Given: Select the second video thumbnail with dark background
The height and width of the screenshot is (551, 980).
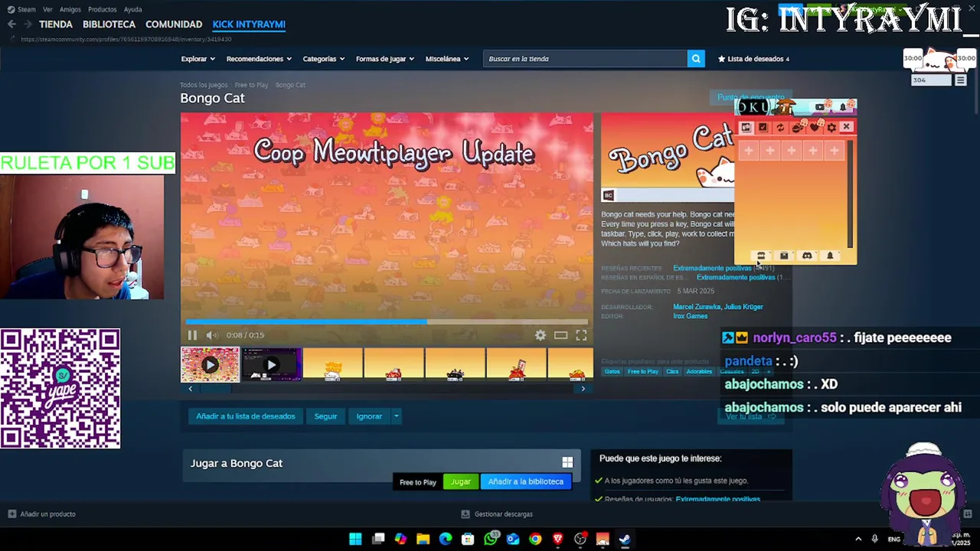Looking at the screenshot, I should pos(271,365).
